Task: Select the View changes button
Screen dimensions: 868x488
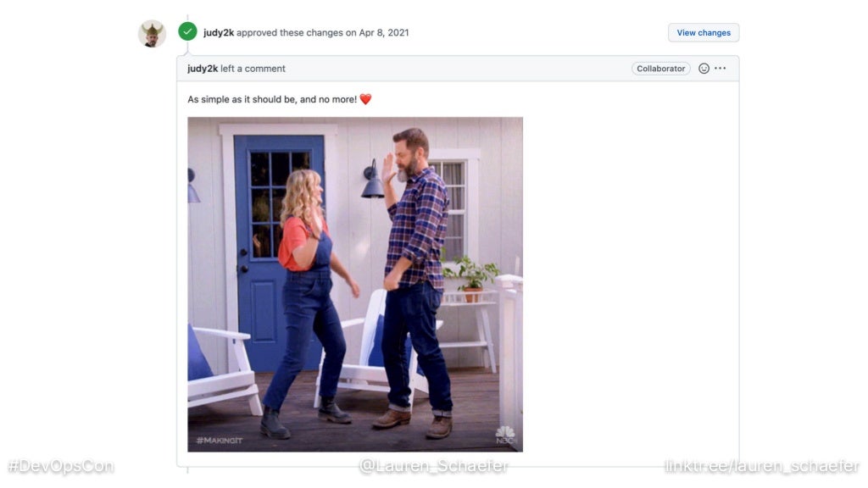Action: (x=704, y=33)
